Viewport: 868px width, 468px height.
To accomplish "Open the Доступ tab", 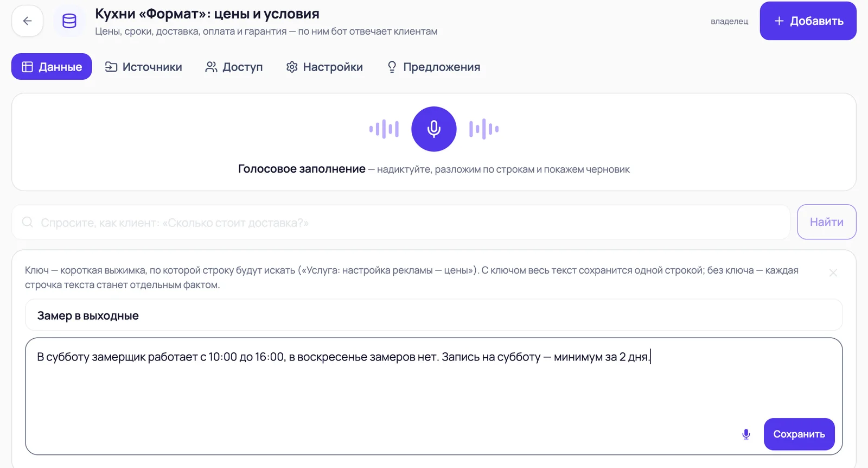I will (x=234, y=67).
